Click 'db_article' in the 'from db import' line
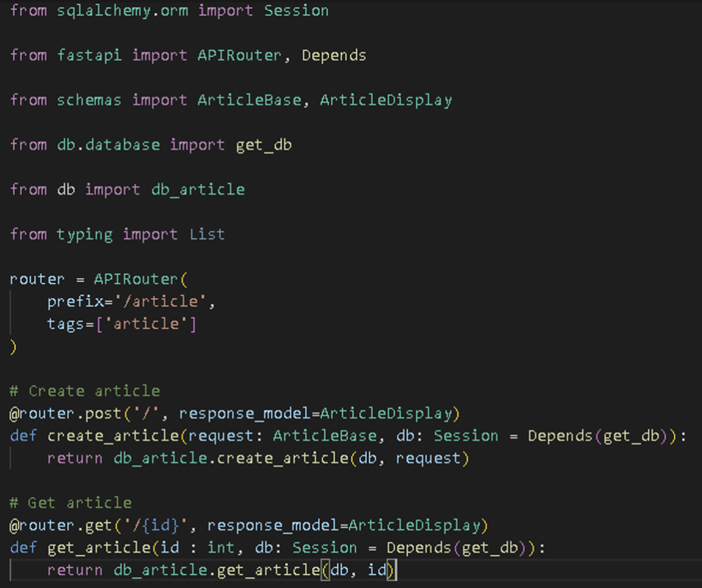Image resolution: width=702 pixels, height=588 pixels. [x=198, y=190]
